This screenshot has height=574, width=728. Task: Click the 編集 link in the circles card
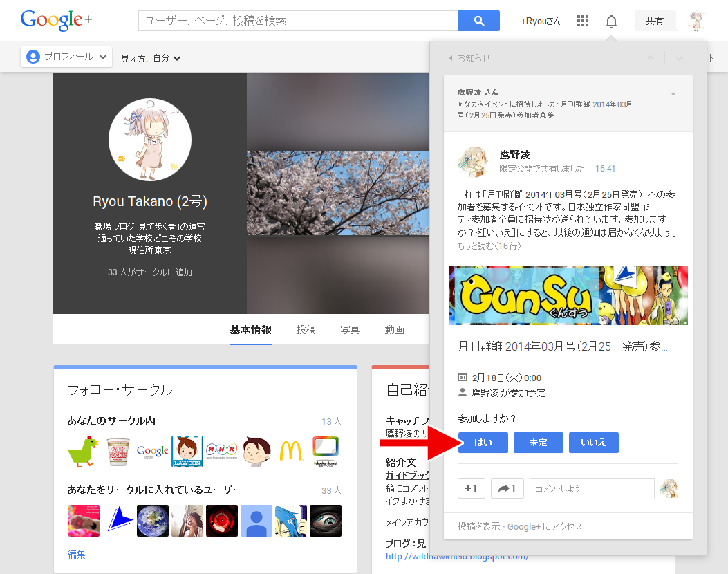[76, 555]
